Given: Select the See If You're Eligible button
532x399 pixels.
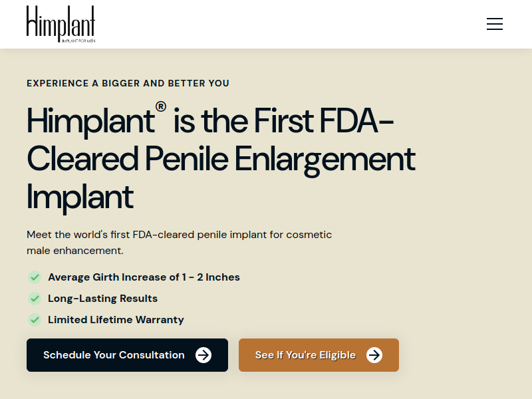Looking at the screenshot, I should (x=319, y=355).
